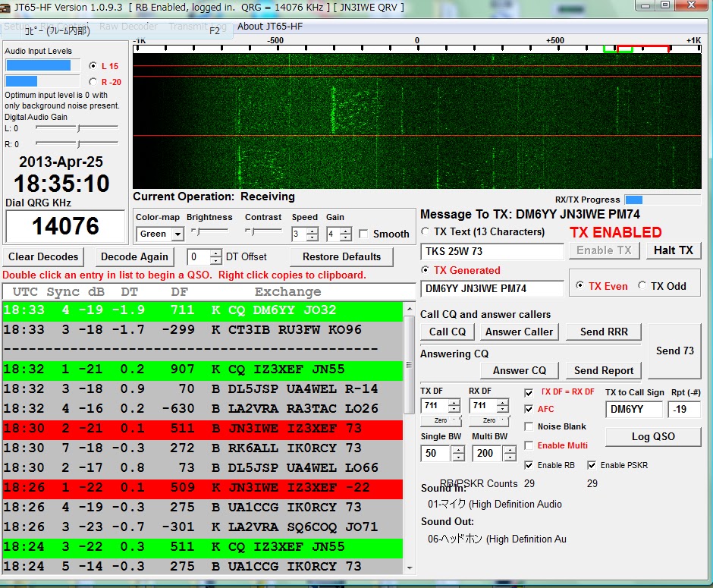Click the TX DF spinner arrows

(x=454, y=405)
